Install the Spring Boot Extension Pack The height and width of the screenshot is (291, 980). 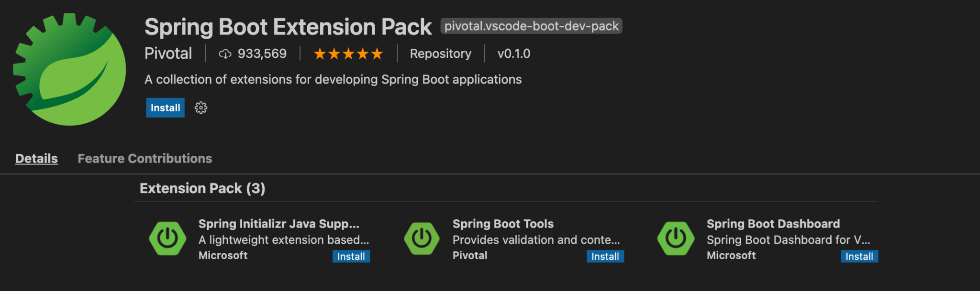click(165, 108)
